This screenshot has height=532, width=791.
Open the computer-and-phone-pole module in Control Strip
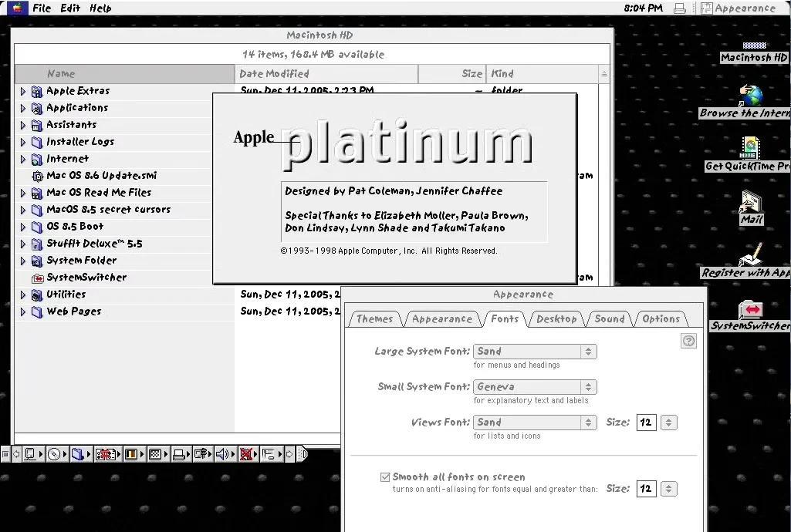coord(201,454)
